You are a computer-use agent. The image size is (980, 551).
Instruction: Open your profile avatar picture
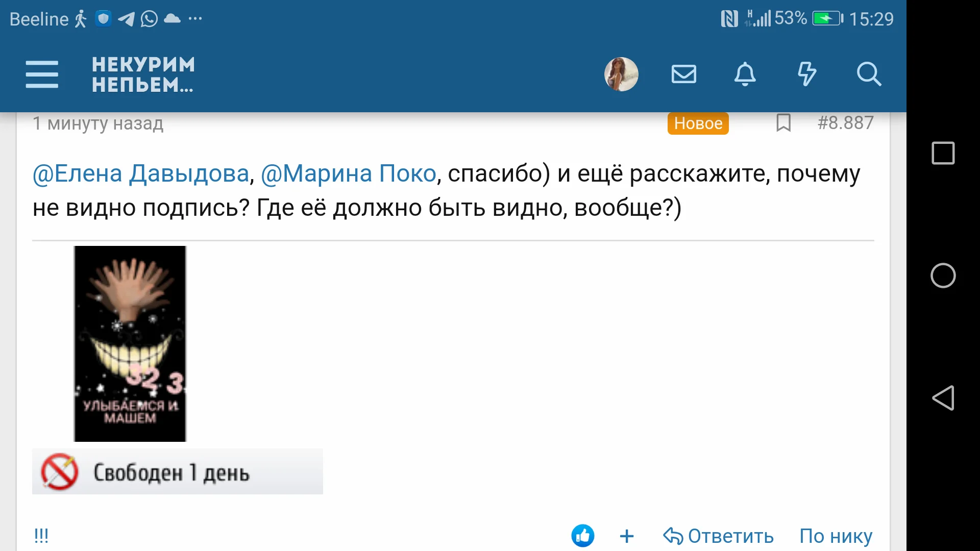click(621, 74)
